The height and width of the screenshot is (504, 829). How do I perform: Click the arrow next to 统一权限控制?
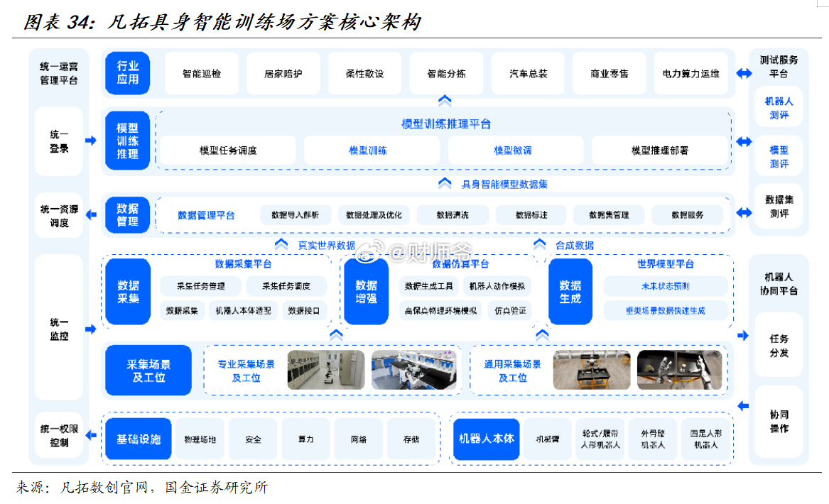click(x=91, y=435)
